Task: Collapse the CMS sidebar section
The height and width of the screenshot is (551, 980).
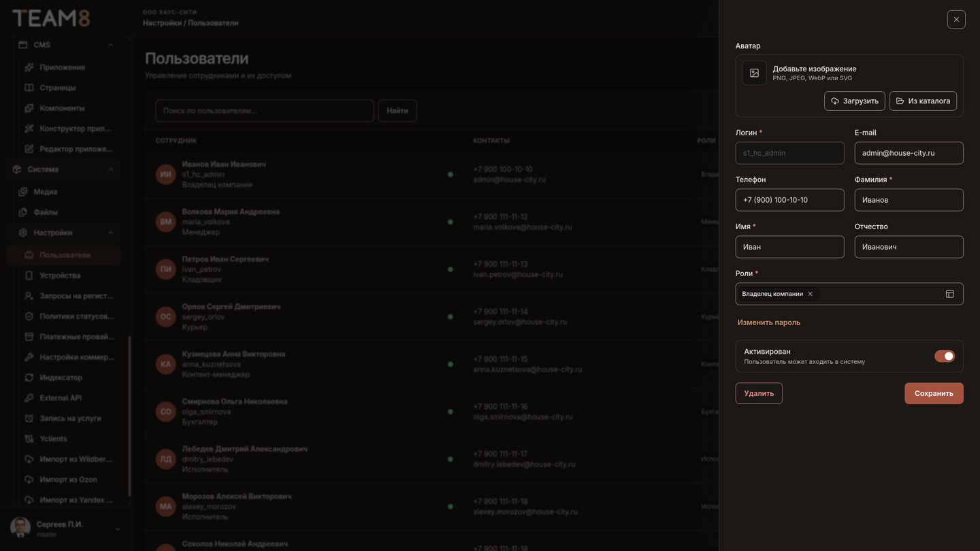Action: coord(110,45)
